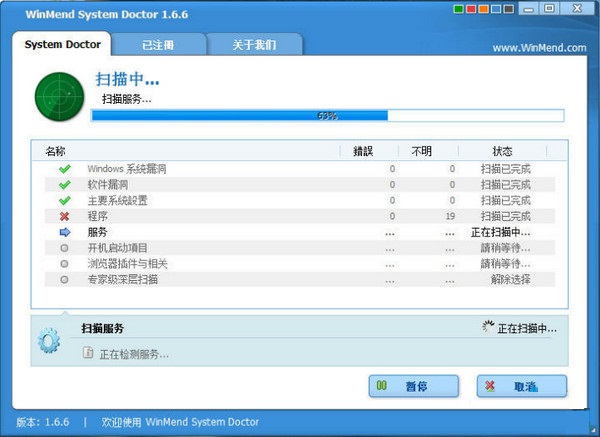Minimize the WinMend window
This screenshot has height=437, width=600.
(529, 8)
